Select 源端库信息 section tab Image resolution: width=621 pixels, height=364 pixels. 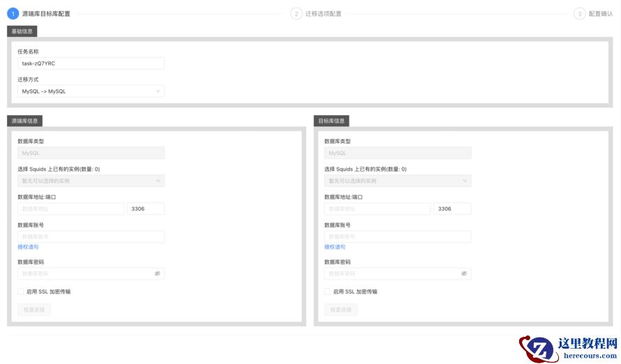click(24, 121)
